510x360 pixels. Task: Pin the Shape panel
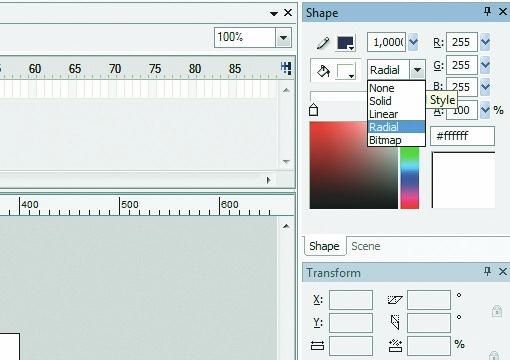tap(487, 11)
